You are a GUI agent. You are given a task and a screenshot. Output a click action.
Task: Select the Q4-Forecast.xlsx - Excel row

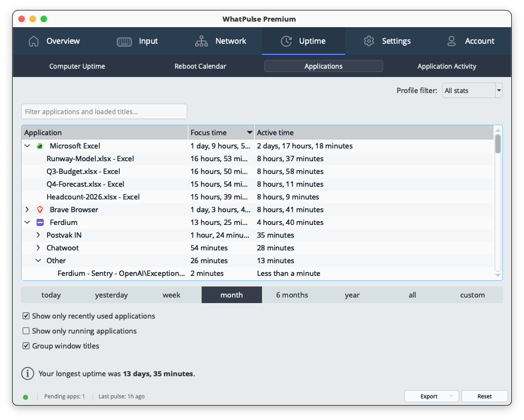coord(258,185)
